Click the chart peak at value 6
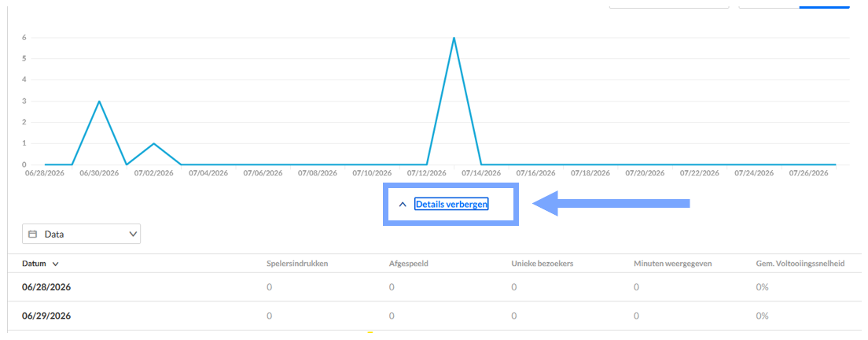 click(x=454, y=39)
